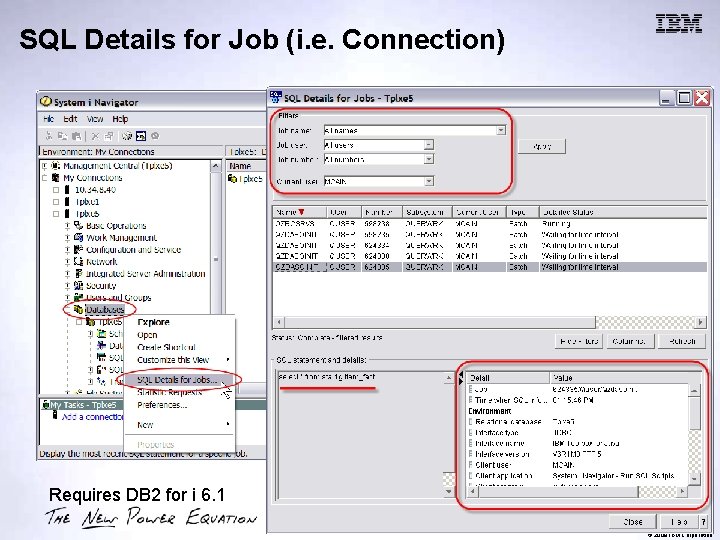Select the Databases tree item label
The image size is (720, 540).
(105, 309)
